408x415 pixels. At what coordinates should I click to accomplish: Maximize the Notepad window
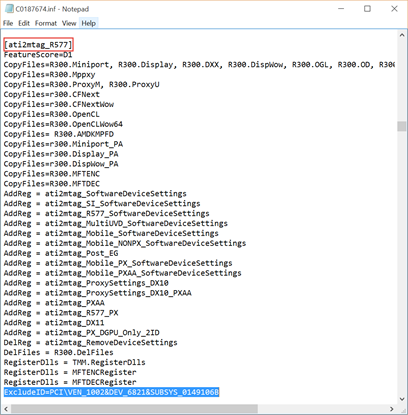367,9
